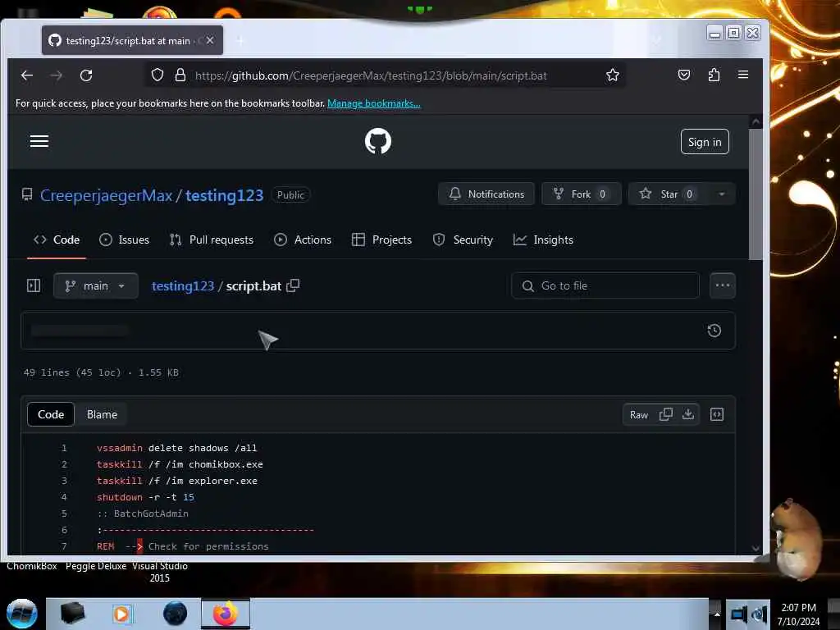Open the Firefox application menu

743,75
